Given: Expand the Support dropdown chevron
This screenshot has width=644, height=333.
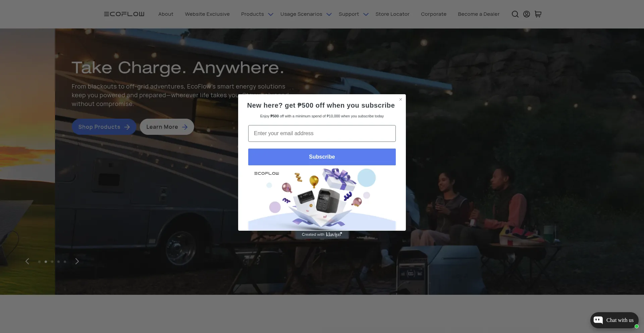Looking at the screenshot, I should pyautogui.click(x=366, y=14).
